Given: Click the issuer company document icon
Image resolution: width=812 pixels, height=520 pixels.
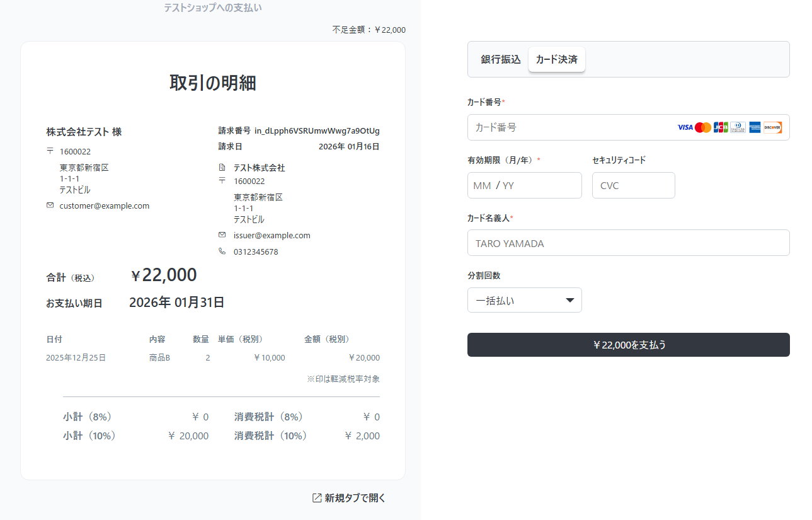Looking at the screenshot, I should click(222, 168).
